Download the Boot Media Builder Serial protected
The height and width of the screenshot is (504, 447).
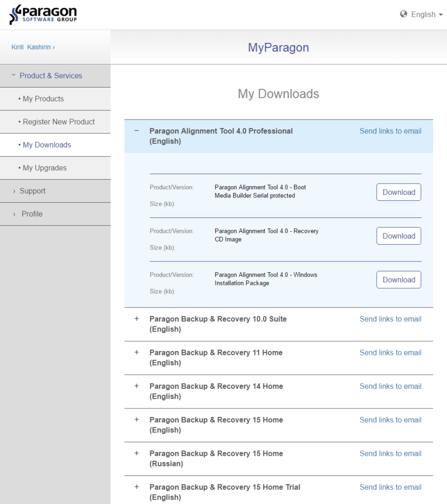399,192
